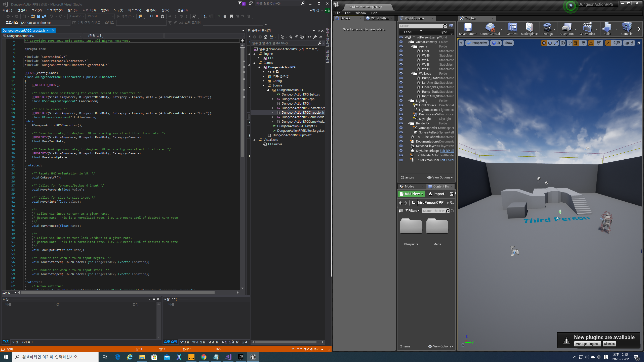Pause debugging in Visual Studio toolbar
This screenshot has height=362, width=644.
pyautogui.click(x=151, y=16)
